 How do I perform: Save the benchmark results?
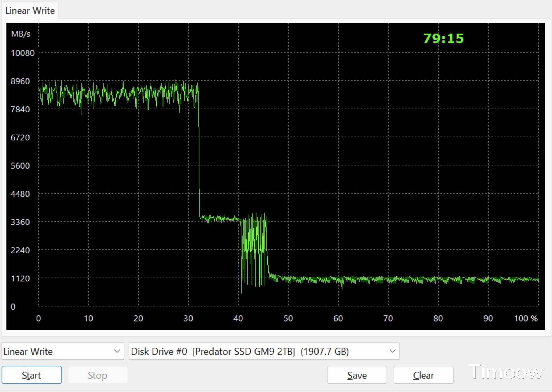357,375
